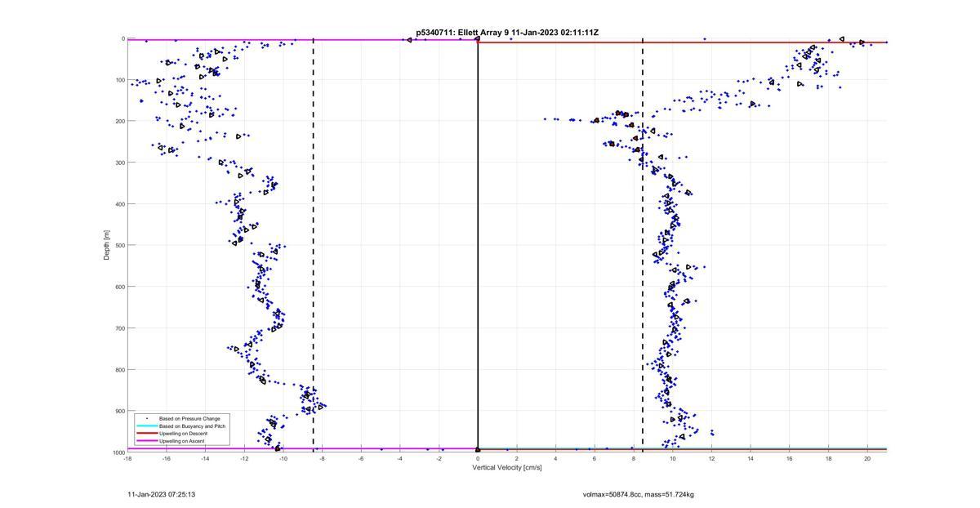Click the '-12' velocity axis tick label
Screen dimensions: 980x508
(244, 459)
